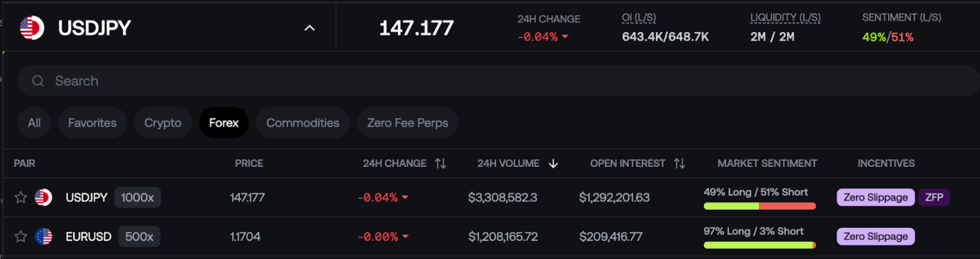The image size is (980, 259).
Task: Click the EURUSD row flag icon
Action: [44, 237]
